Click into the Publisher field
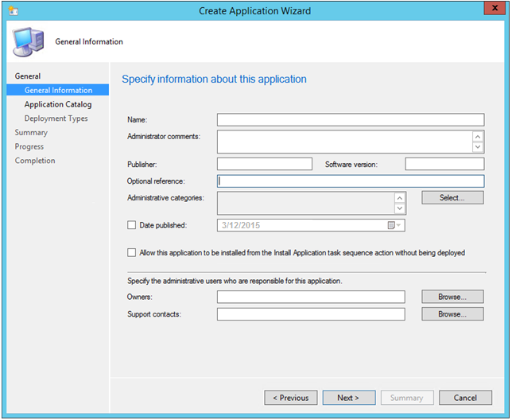The width and height of the screenshot is (512, 420). point(264,164)
